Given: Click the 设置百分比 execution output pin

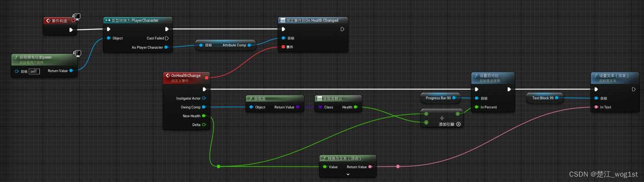Looking at the screenshot, I should tap(509, 89).
